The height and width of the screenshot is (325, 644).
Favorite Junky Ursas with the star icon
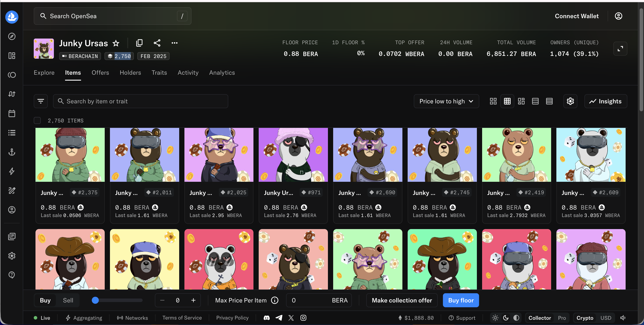click(116, 43)
